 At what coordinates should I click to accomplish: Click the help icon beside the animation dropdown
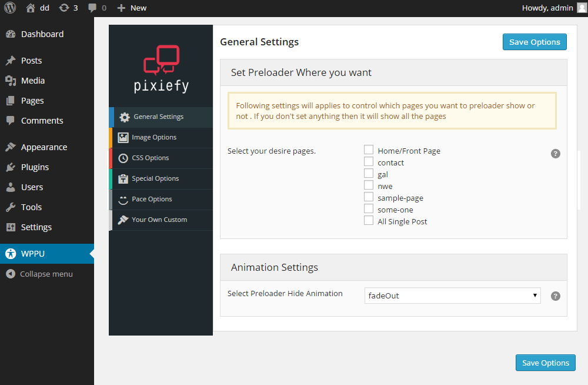coord(556,296)
